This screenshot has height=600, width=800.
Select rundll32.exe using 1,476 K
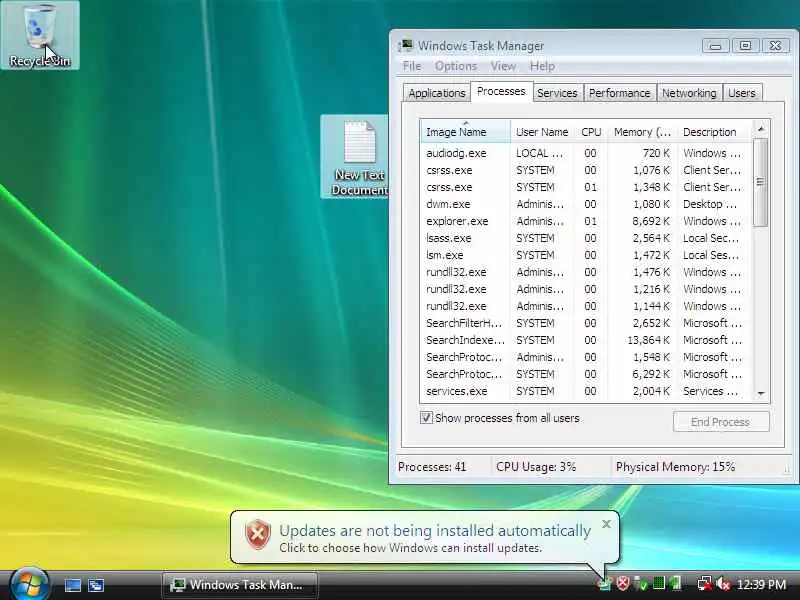tap(586, 272)
